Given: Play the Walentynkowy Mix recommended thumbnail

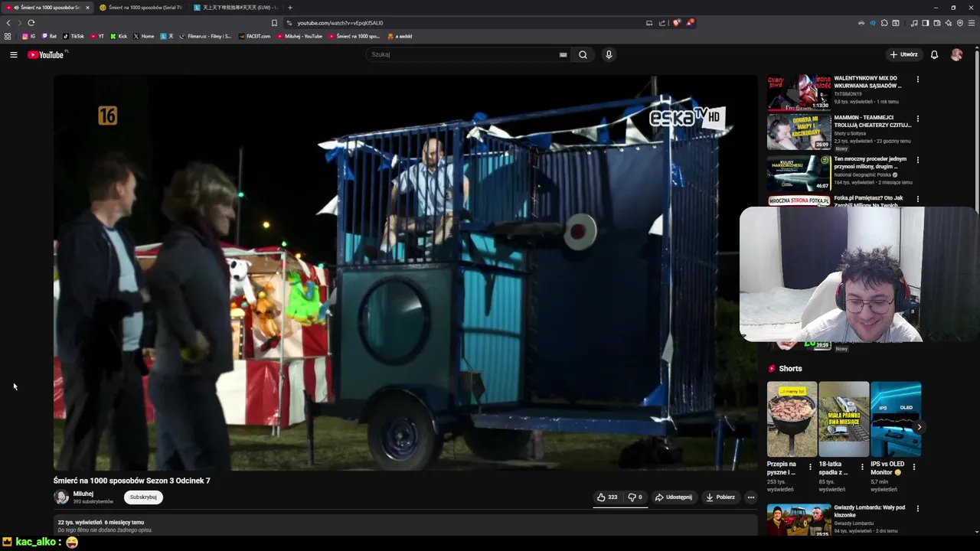Looking at the screenshot, I should (x=799, y=92).
